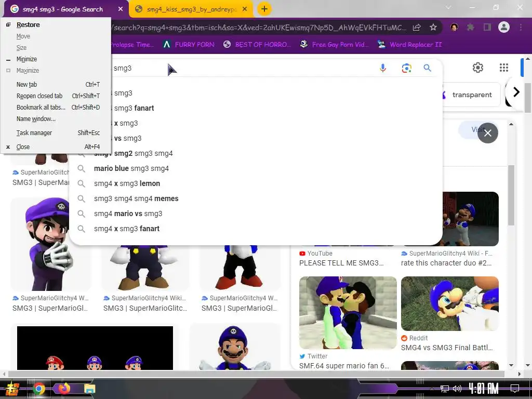Click the taskbar clock
Image resolution: width=532 pixels, height=399 pixels.
pos(483,389)
